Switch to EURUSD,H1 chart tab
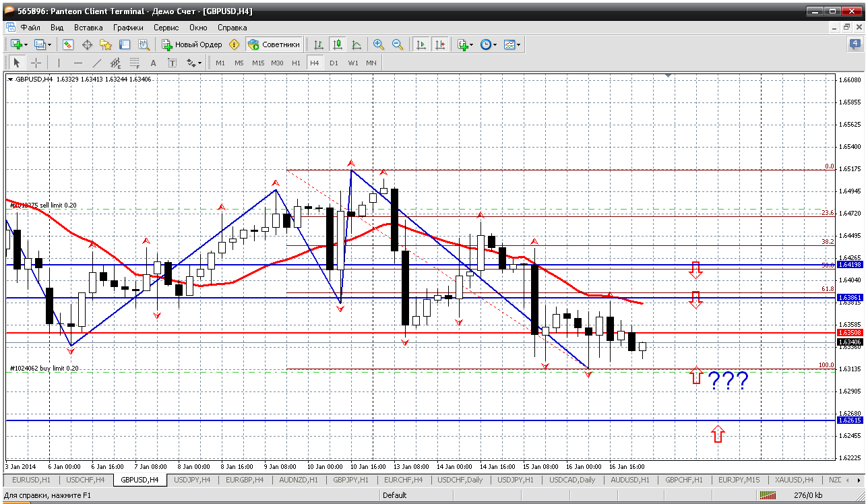Image resolution: width=868 pixels, height=504 pixels. (x=32, y=480)
